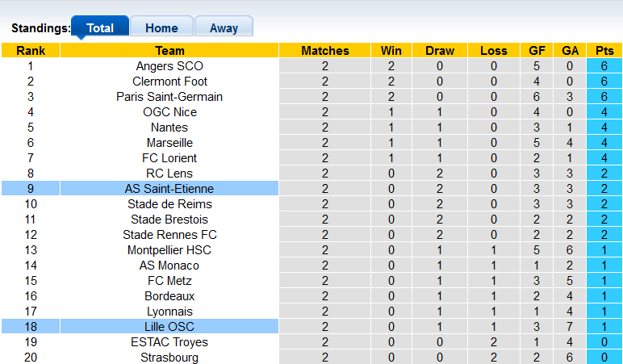Select the Lille OSC highlighted team
The height and width of the screenshot is (364, 623).
pos(169,327)
